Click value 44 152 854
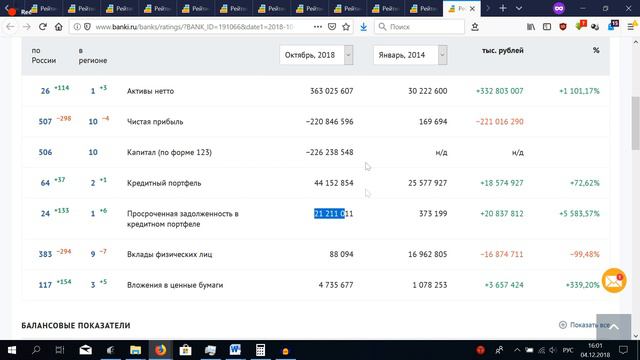Image resolution: width=640 pixels, height=360 pixels. (333, 183)
